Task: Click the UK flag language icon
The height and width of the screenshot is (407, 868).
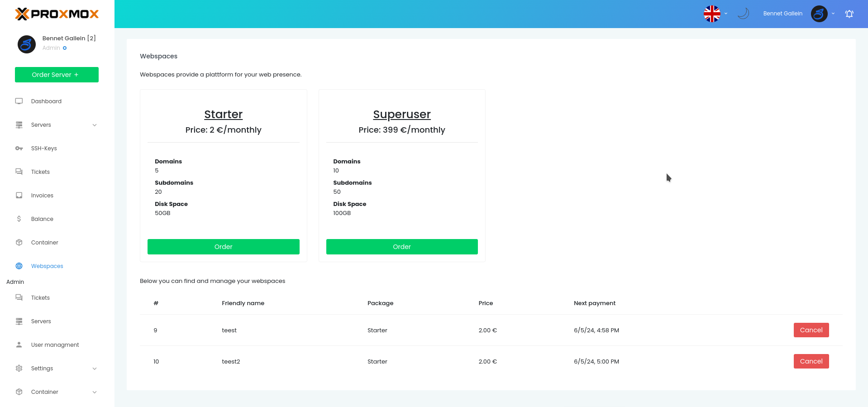Action: pos(712,14)
